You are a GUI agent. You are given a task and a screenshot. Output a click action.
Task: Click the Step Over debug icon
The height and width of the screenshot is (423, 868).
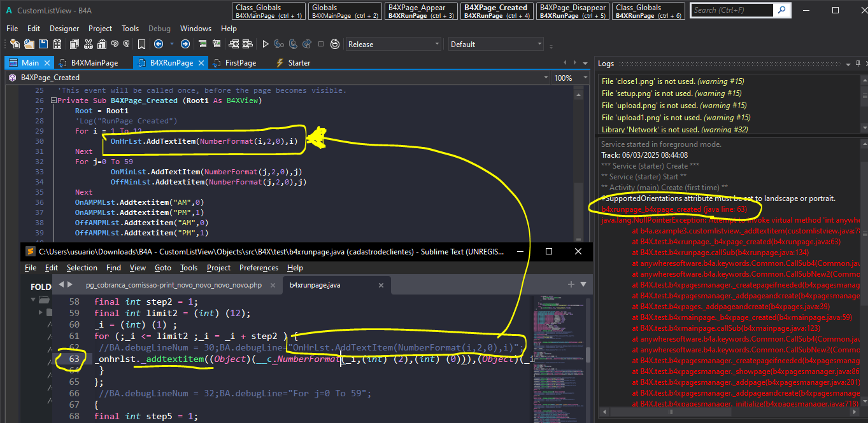pos(293,44)
